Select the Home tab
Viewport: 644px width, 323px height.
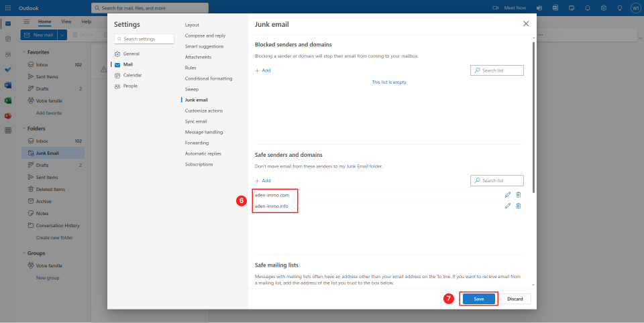point(45,21)
